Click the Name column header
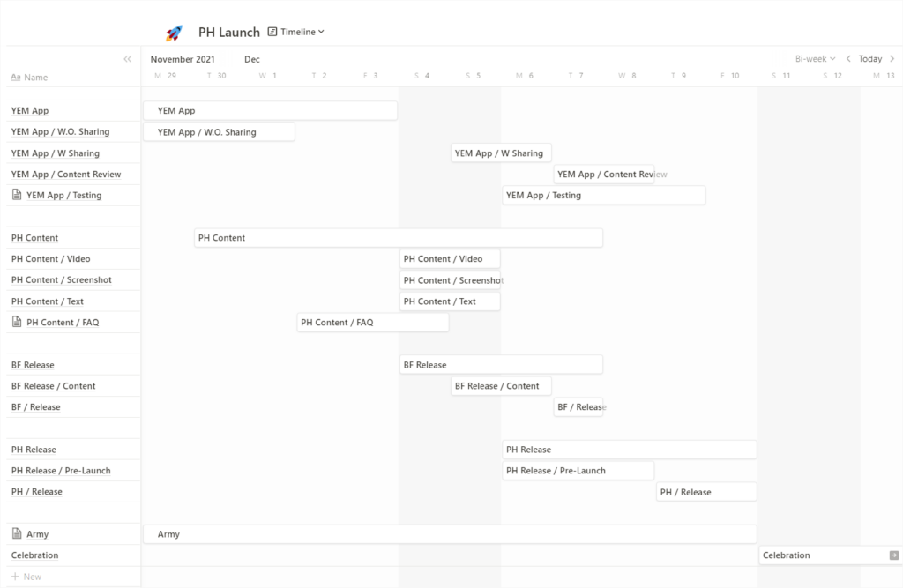The image size is (903, 588). [29, 78]
